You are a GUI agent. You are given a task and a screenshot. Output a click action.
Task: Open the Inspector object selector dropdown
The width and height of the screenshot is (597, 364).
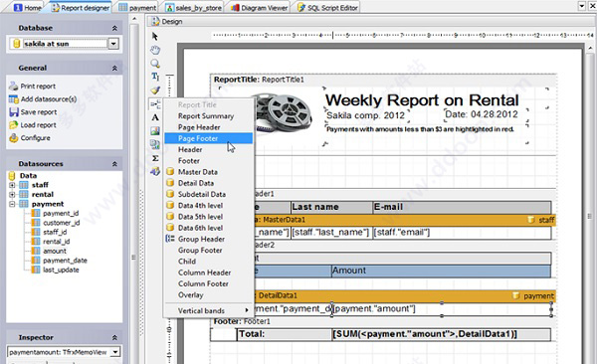click(x=115, y=352)
